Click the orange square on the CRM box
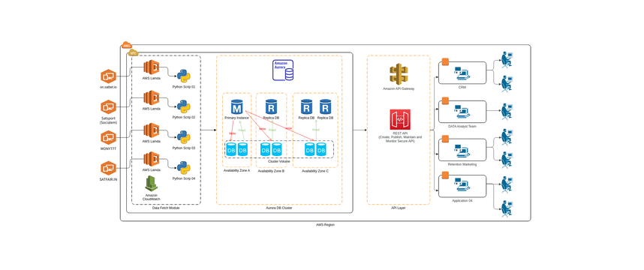Viewport: 644px width, 270px height. 444,62
